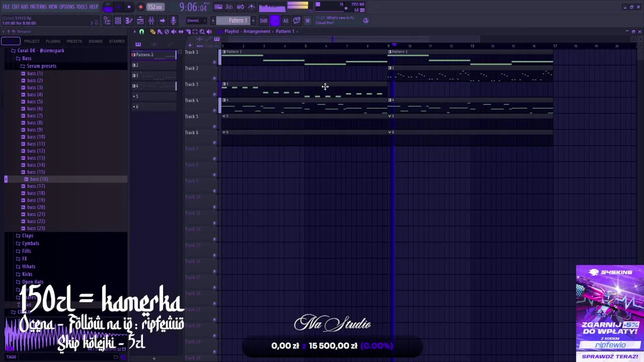Click the shopping cart icon
This screenshot has height=362, width=644.
307,21
